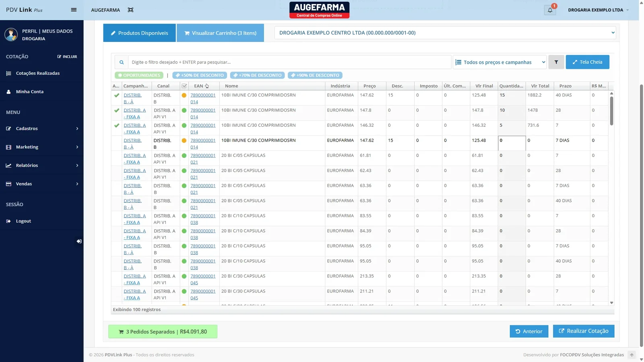Open the DROGARIA EXEMPLO LTDA account dropdown

point(598,10)
